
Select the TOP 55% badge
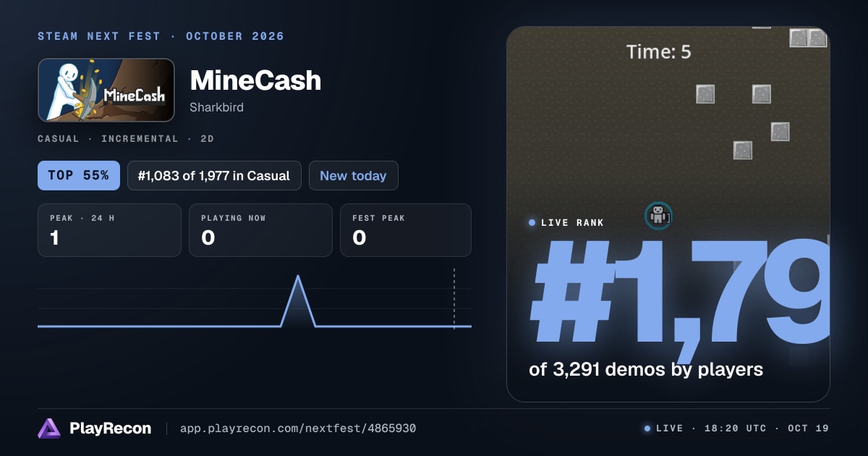(x=79, y=175)
